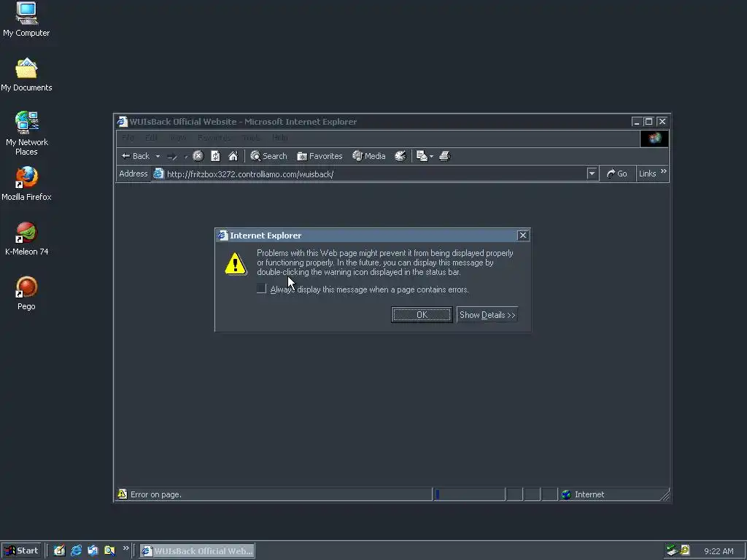
Task: Enable always display this message checkbox
Action: 261,289
